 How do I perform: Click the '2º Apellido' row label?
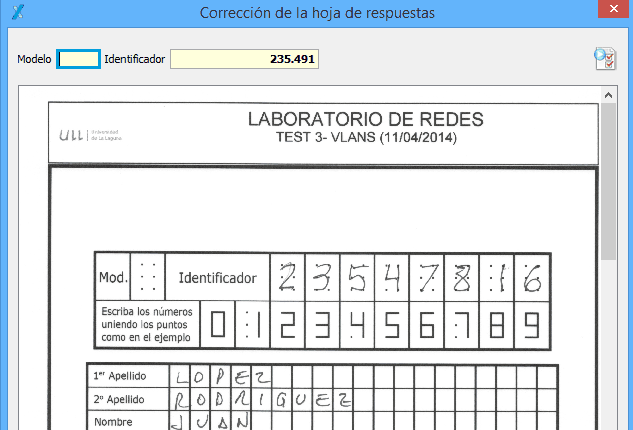pos(119,399)
